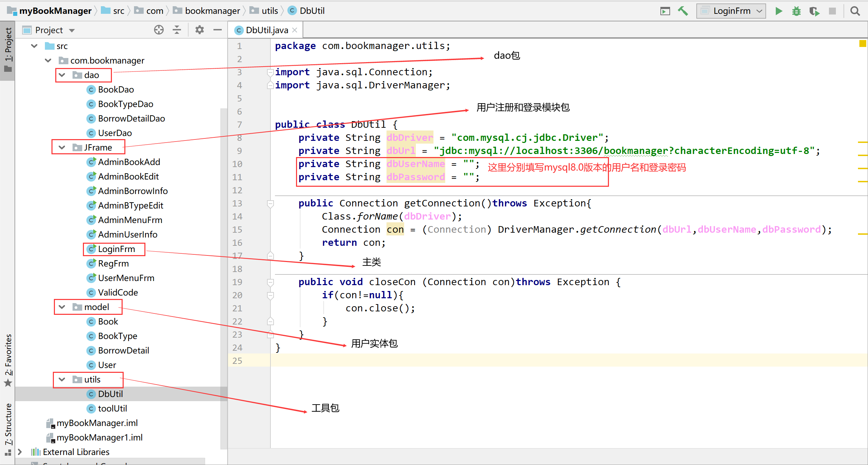Collapse the utils package

62,379
